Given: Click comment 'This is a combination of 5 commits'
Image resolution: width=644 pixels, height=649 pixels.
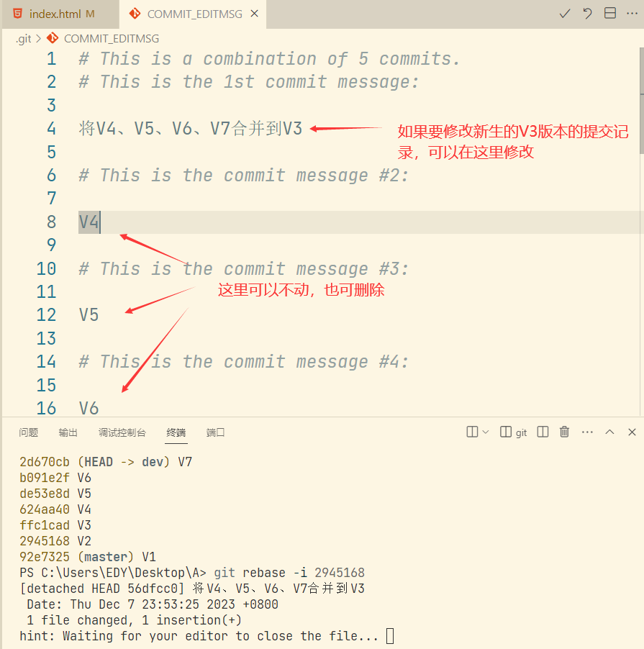Looking at the screenshot, I should 269,59.
